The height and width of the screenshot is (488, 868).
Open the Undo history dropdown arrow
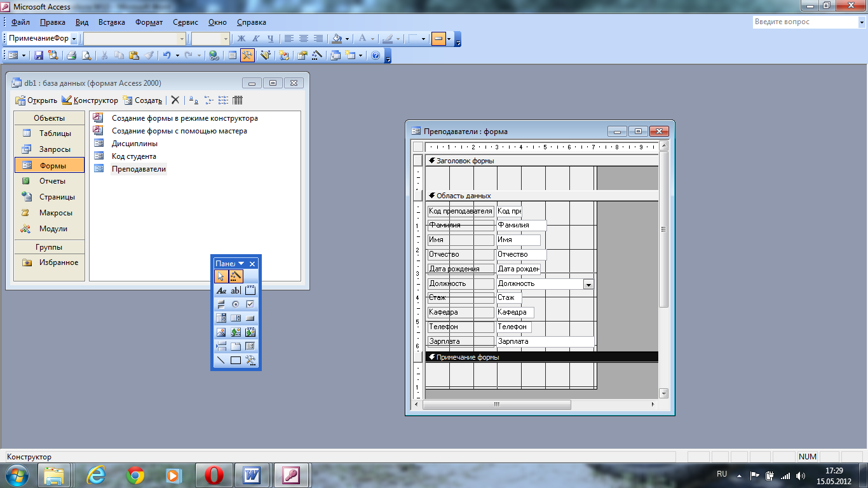[x=177, y=55]
